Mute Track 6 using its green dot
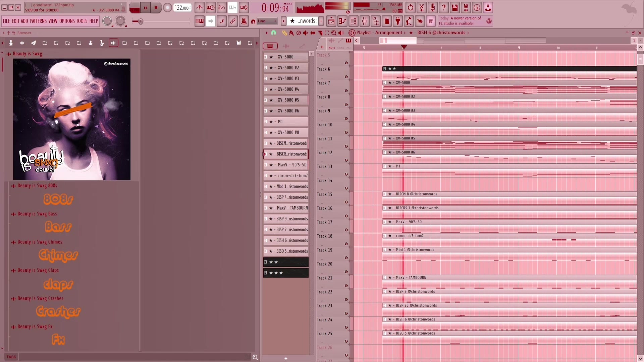The width and height of the screenshot is (644, 362). coord(346,77)
